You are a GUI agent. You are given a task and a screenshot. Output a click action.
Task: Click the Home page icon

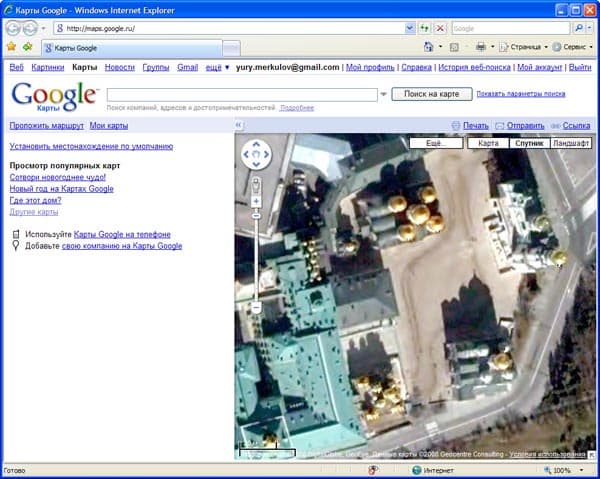coord(429,47)
